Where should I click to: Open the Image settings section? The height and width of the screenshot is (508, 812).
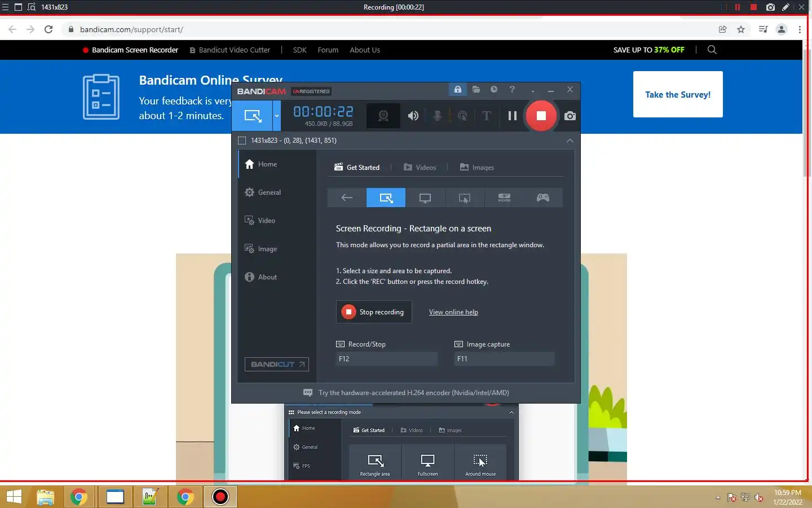[x=277, y=249]
